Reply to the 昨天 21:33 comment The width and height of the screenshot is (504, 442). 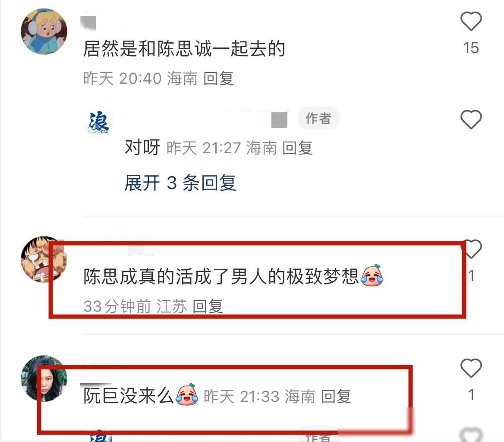[336, 396]
